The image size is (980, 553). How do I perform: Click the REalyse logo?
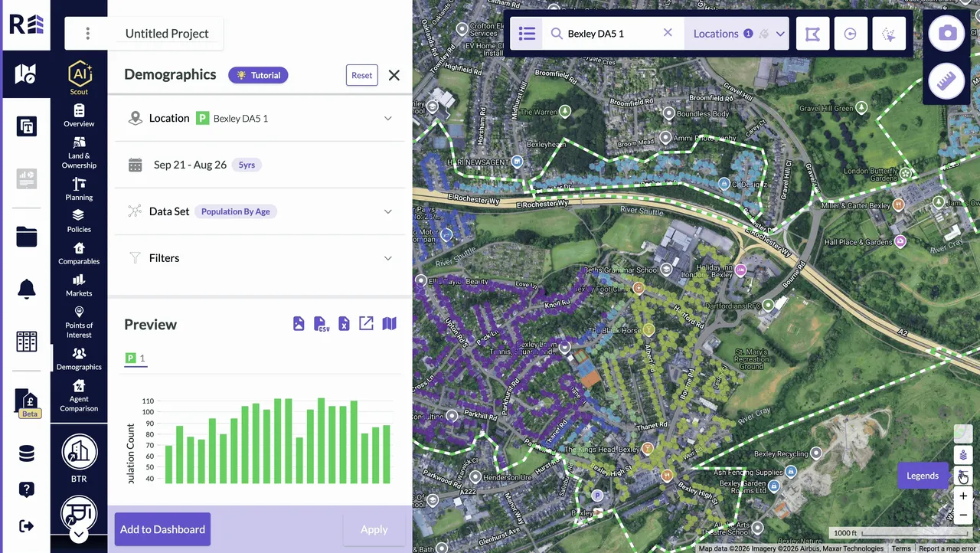click(27, 25)
